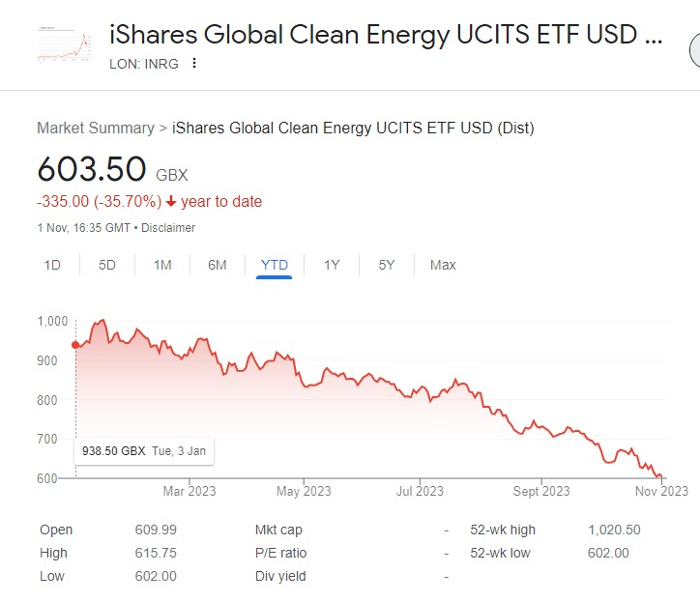The image size is (700, 602).
Task: Click the 938.50 GBX Tue, 3 Jan tooltip
Action: tap(144, 450)
